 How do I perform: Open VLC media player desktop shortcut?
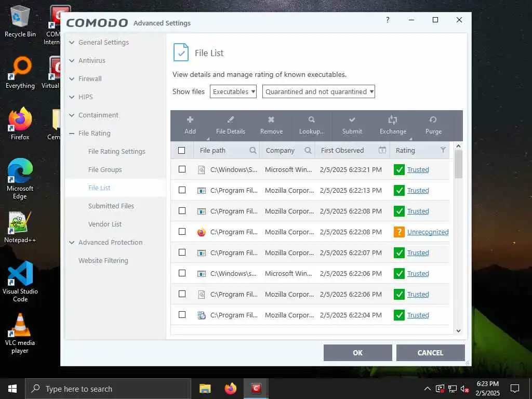(20, 334)
